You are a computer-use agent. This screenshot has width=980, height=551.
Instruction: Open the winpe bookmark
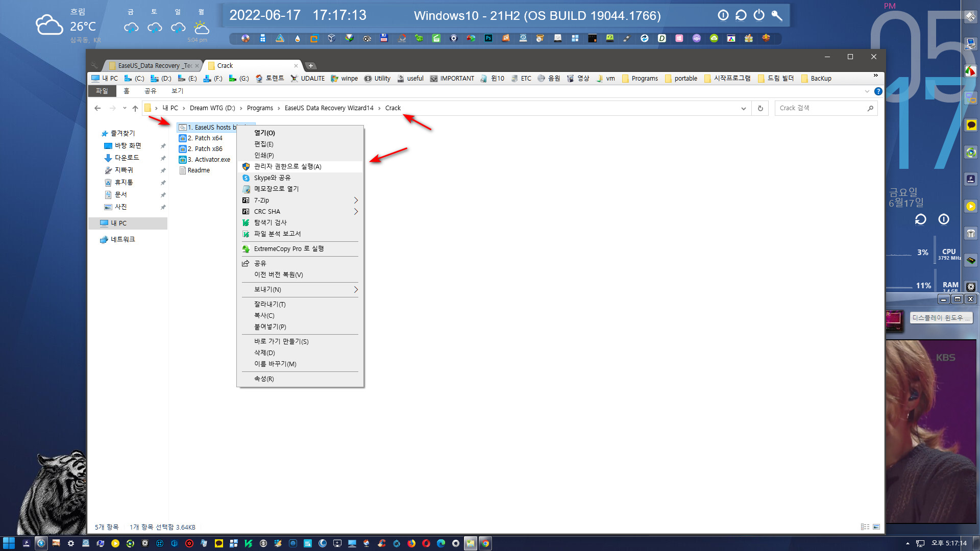[x=344, y=79]
